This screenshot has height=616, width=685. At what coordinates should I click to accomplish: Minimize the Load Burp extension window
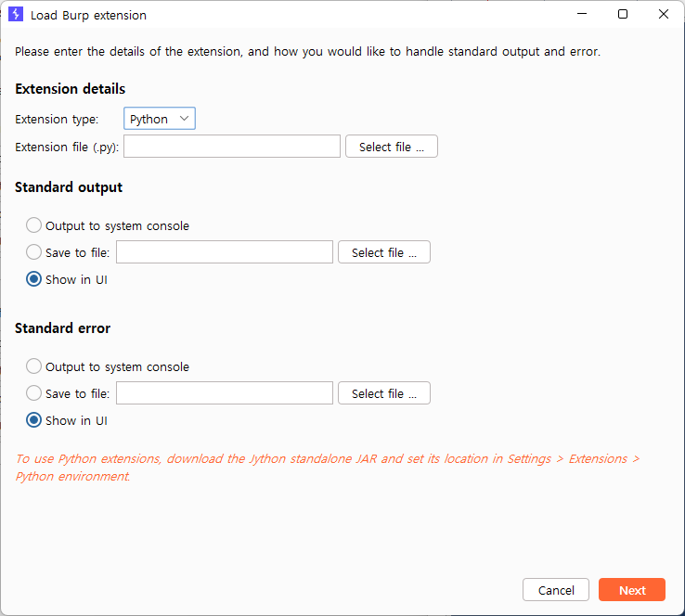coord(582,14)
